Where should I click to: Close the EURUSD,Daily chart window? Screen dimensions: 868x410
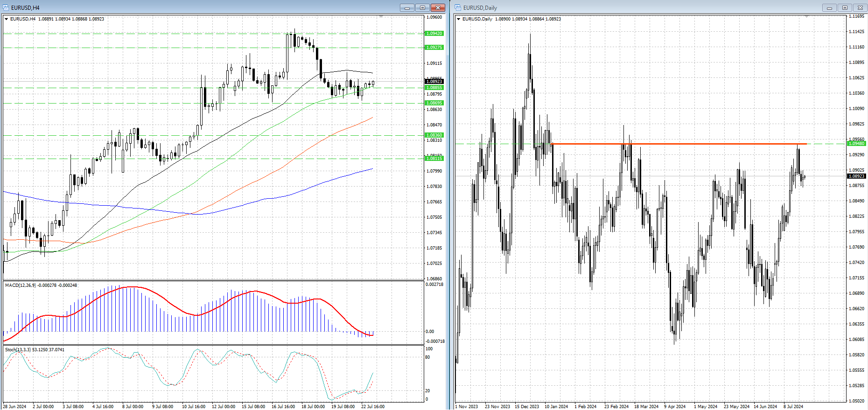coord(860,7)
